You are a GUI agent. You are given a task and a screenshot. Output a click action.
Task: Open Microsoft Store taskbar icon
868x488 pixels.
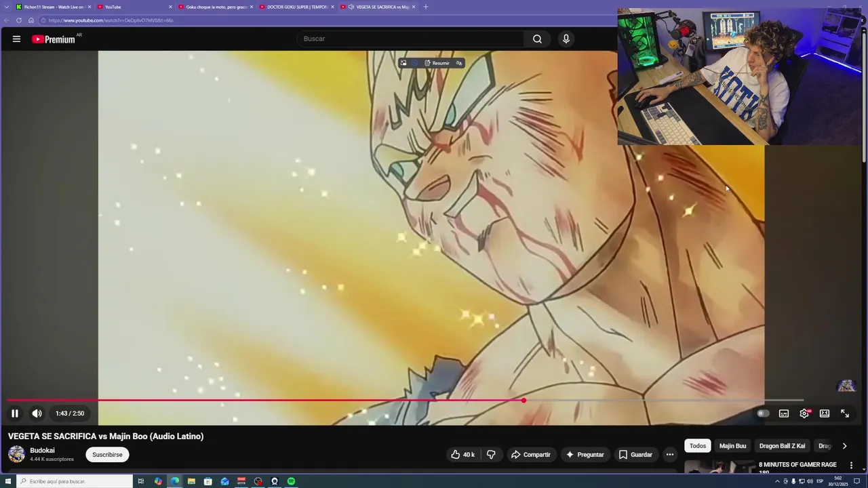point(208,481)
